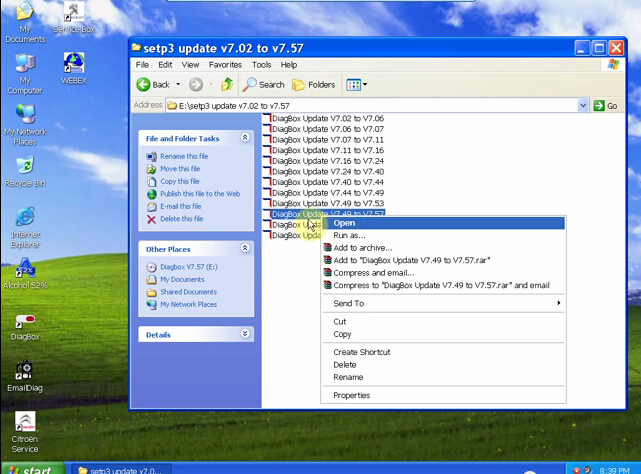The image size is (641, 474).
Task: Click Publish this file to the Web
Action: pos(200,194)
